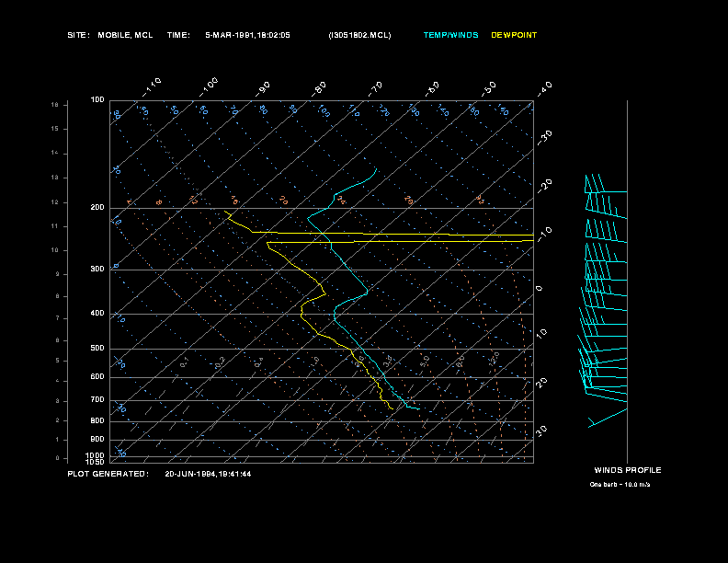Click the -40 isotherm label at top right

tap(544, 88)
